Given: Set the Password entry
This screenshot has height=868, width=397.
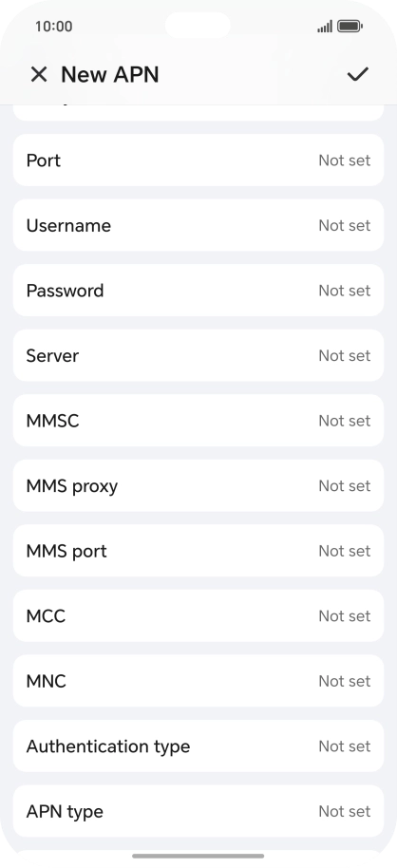Looking at the screenshot, I should click(198, 290).
